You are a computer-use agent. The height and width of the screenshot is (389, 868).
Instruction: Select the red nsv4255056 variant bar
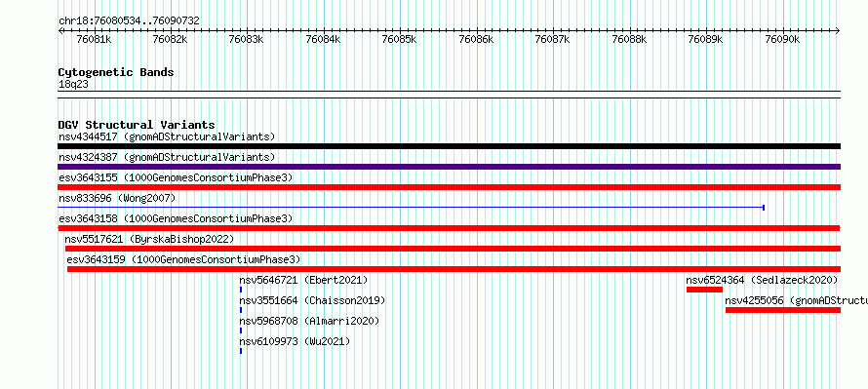[x=783, y=310]
